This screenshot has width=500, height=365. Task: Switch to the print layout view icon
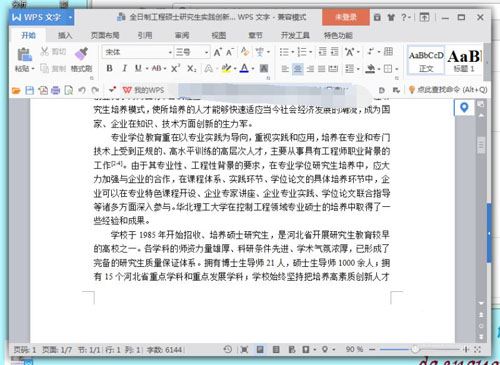260,349
